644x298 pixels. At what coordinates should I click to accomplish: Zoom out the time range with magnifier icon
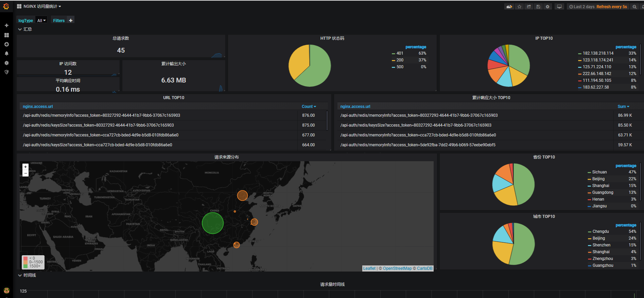point(634,6)
